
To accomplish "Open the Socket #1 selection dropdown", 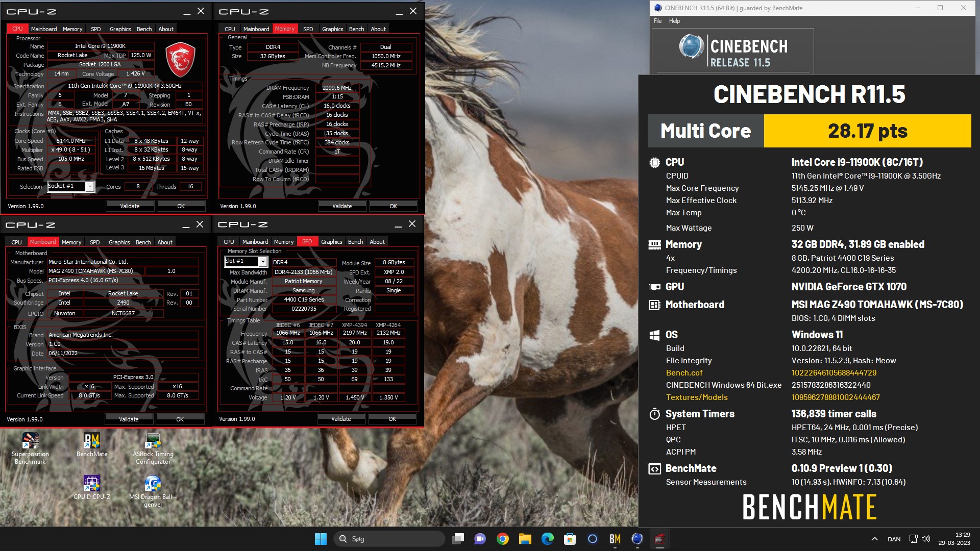I will click(x=90, y=187).
